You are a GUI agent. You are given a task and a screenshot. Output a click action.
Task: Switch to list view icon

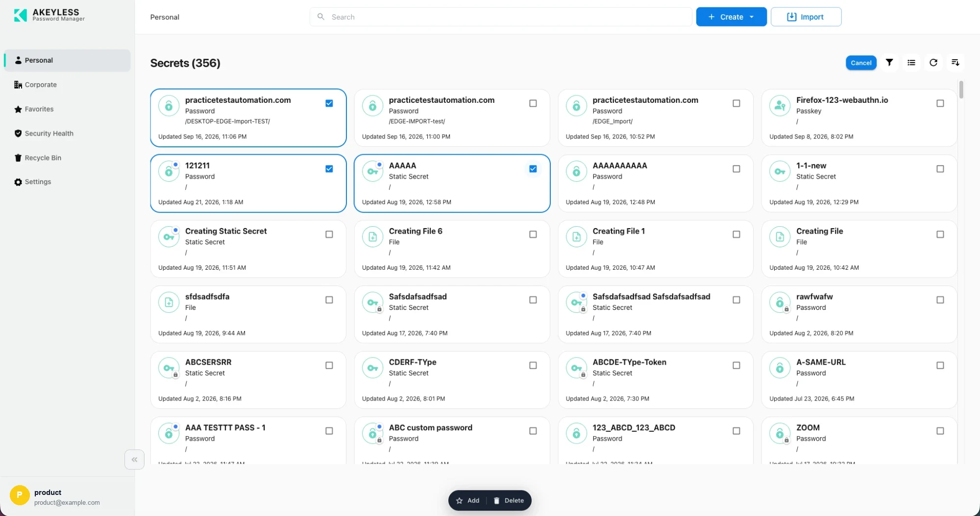click(911, 63)
